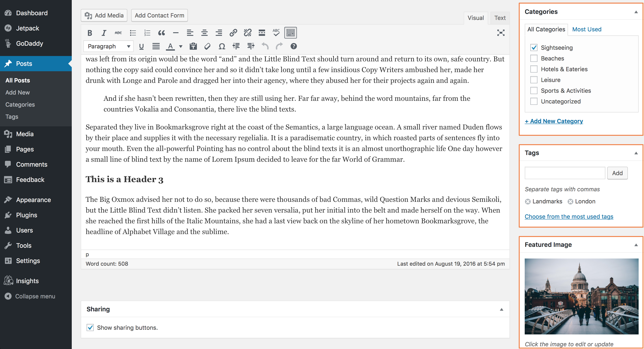Viewport: 644px width, 349px height.
Task: Clear formatting with the eraser icon
Action: click(207, 46)
